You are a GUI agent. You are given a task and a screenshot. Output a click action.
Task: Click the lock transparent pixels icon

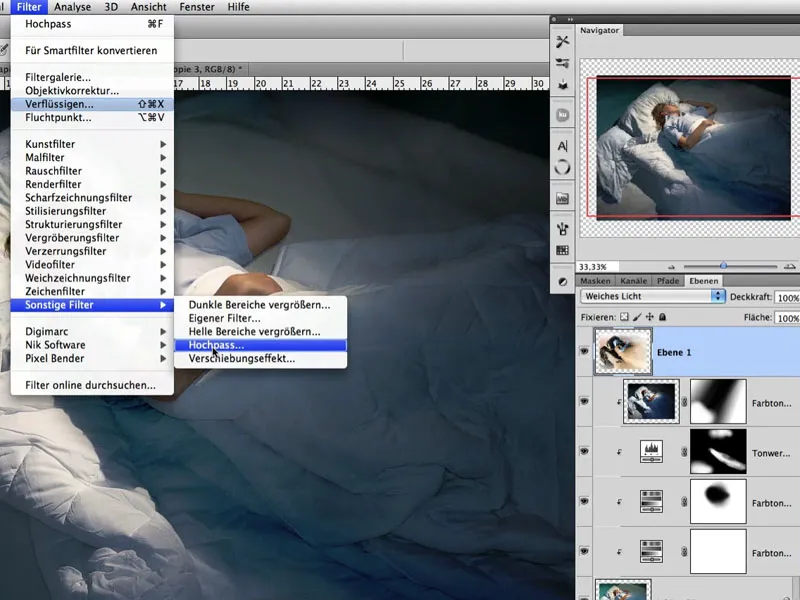[x=625, y=318]
